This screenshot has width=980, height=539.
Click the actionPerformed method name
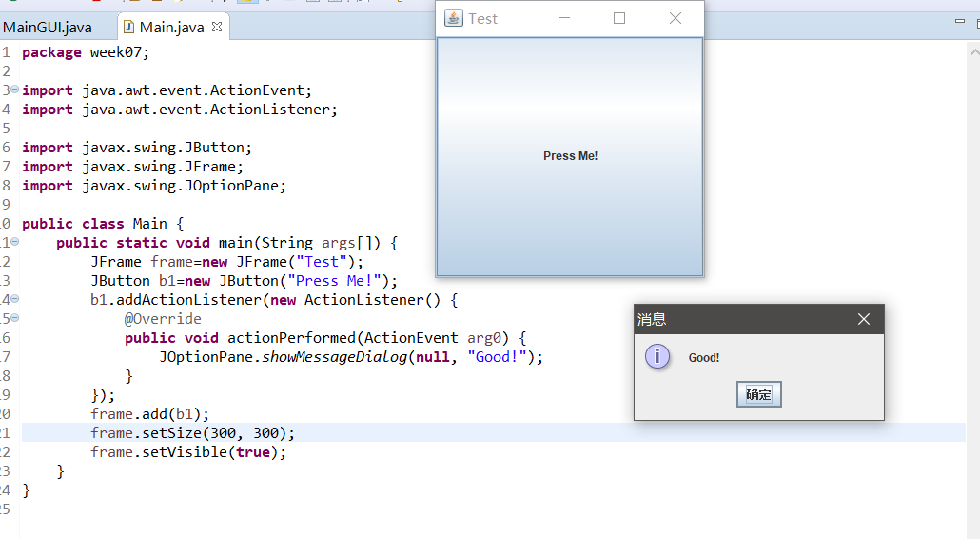(x=291, y=338)
